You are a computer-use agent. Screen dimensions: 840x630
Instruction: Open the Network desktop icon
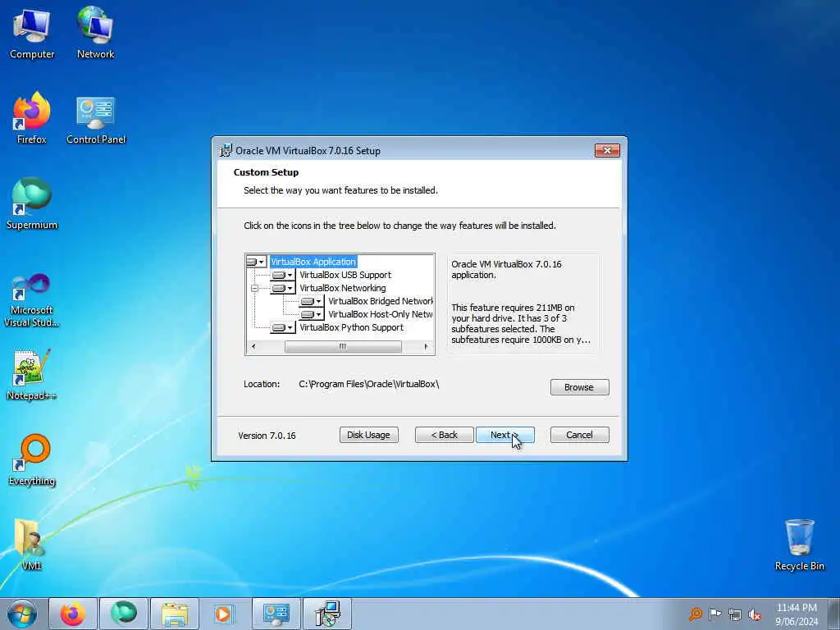pos(95,33)
